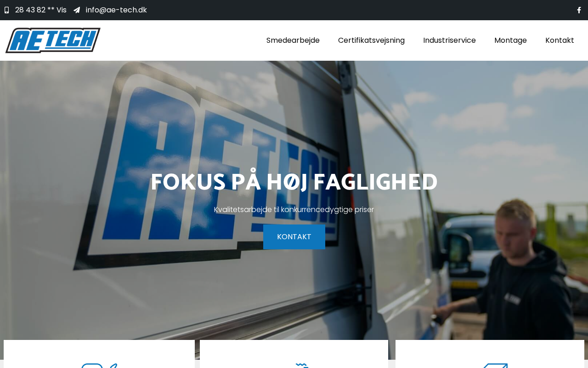
Task: Click the blue icon in right card
Action: (495, 365)
